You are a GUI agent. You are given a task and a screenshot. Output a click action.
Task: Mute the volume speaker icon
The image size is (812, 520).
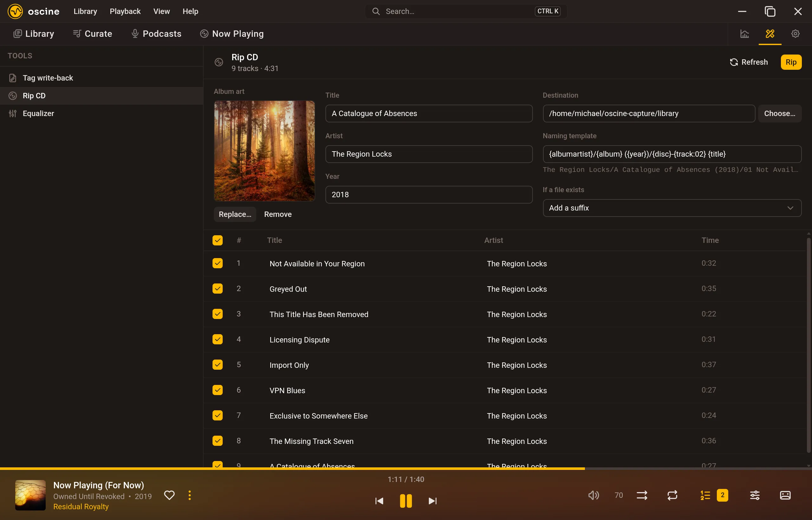point(593,495)
